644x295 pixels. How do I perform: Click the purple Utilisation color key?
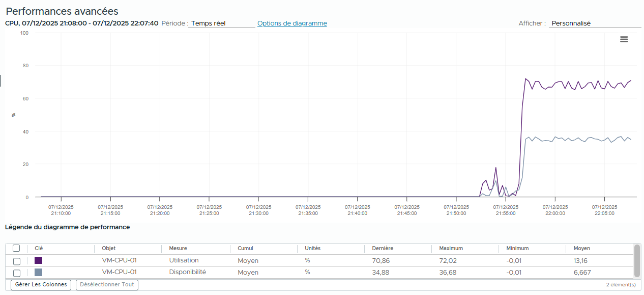[38, 260]
